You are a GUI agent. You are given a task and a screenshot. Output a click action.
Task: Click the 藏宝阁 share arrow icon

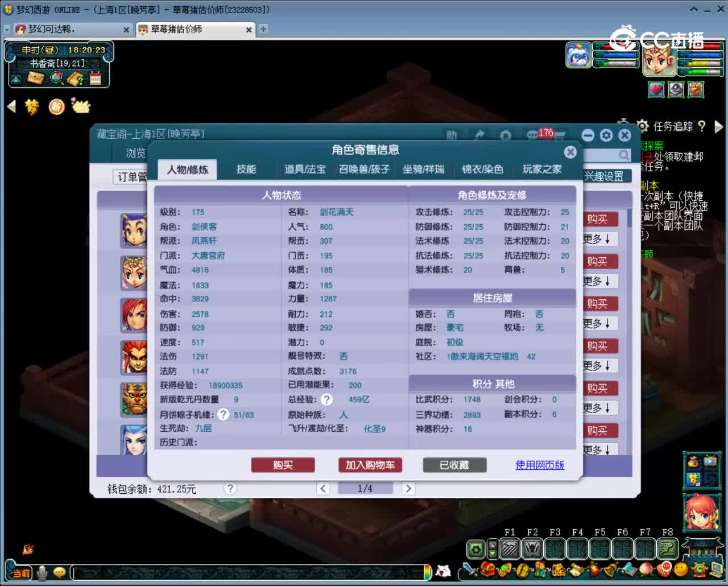pyautogui.click(x=479, y=135)
